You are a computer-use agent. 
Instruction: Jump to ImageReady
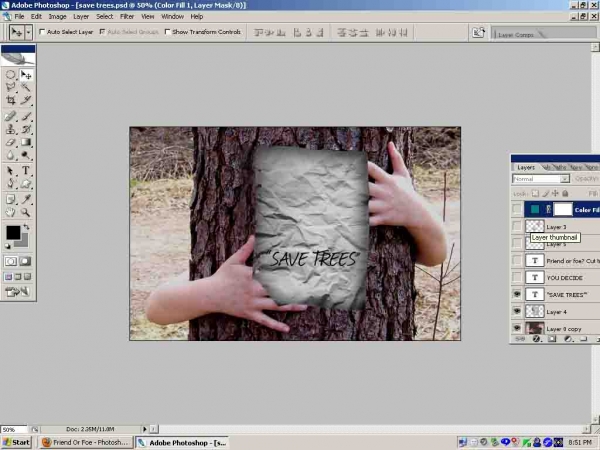pos(18,292)
